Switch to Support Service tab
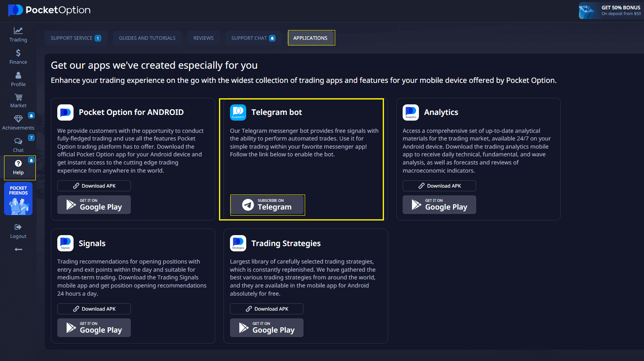Viewport: 644px width, 361px height. [x=76, y=38]
